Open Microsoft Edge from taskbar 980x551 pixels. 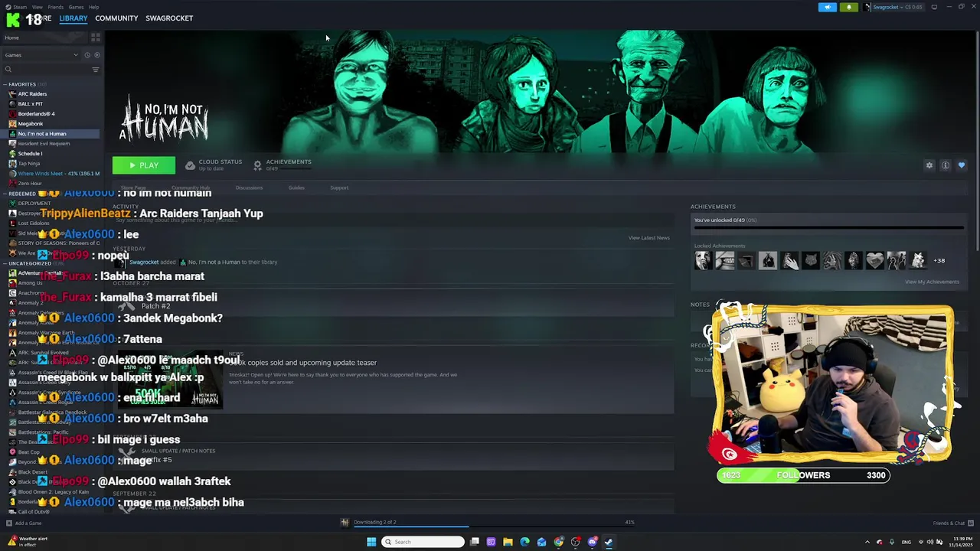pyautogui.click(x=524, y=542)
